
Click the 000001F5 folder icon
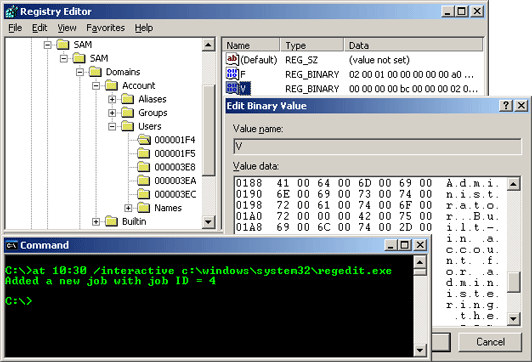[144, 153]
